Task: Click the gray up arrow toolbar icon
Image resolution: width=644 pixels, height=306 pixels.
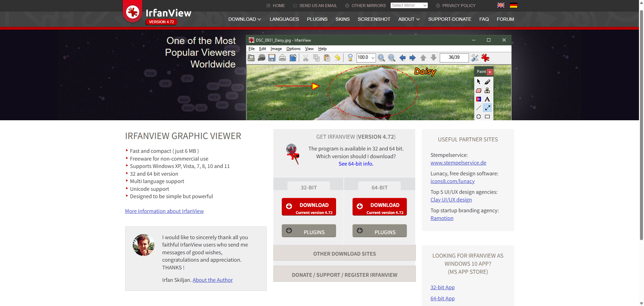Action: tap(423, 58)
